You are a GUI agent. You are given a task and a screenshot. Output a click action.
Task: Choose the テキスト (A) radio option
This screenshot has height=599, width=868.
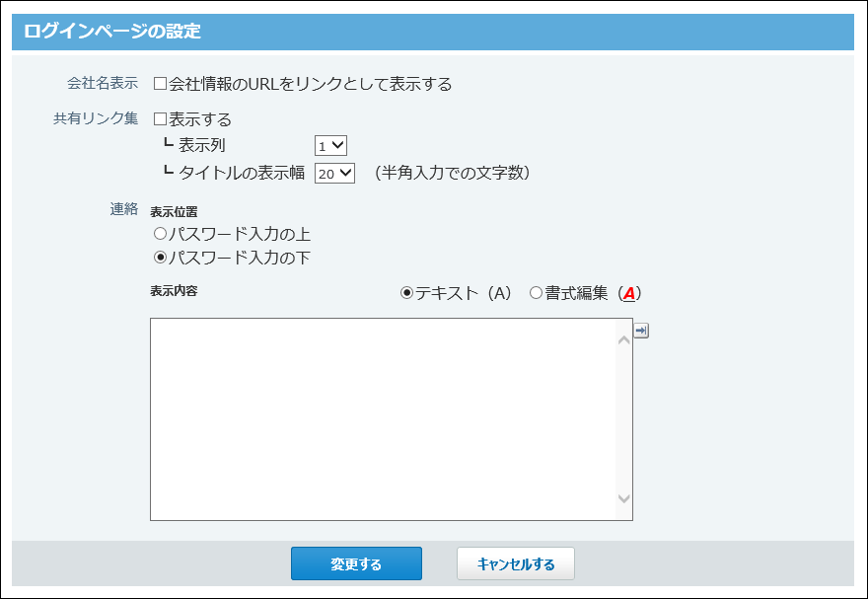(406, 293)
